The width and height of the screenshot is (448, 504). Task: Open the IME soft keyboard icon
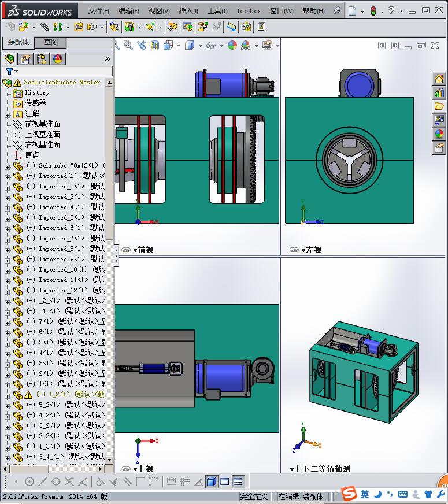(x=403, y=494)
